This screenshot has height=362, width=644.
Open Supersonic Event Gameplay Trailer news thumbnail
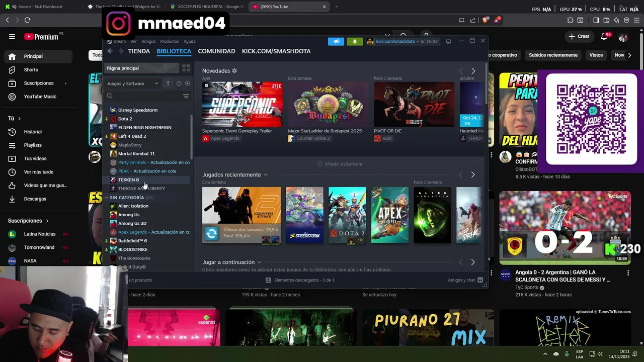[x=242, y=104]
